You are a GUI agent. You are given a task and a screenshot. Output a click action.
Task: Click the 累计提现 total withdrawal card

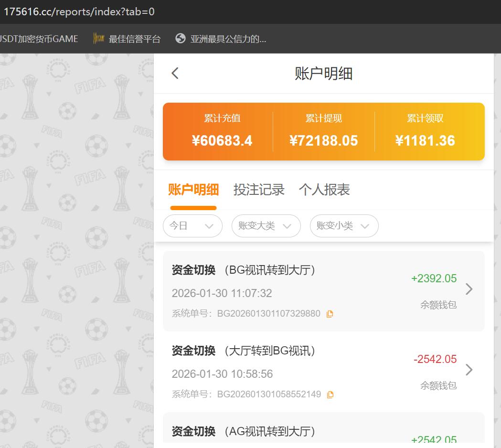[x=324, y=131]
